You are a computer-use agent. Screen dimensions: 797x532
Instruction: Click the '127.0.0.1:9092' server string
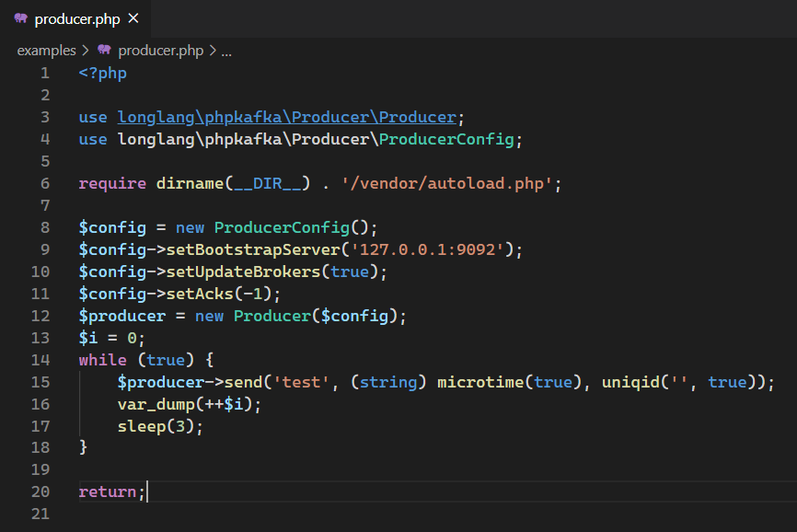pyautogui.click(x=427, y=249)
